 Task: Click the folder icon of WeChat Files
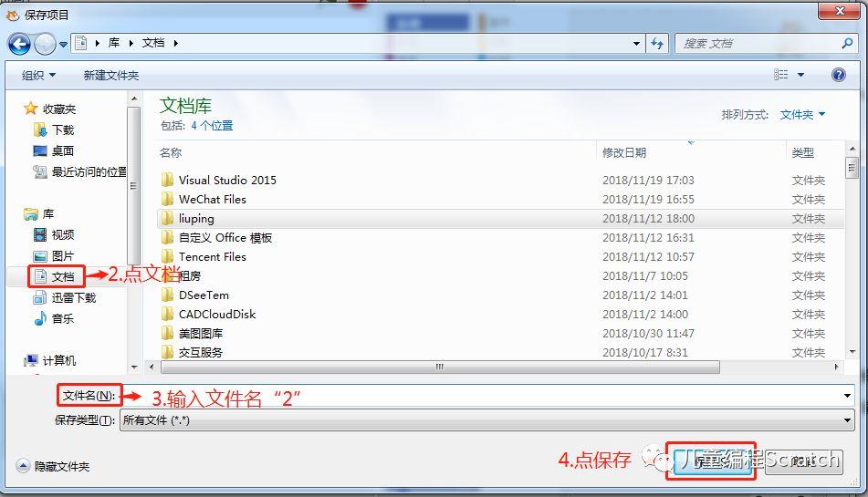167,199
